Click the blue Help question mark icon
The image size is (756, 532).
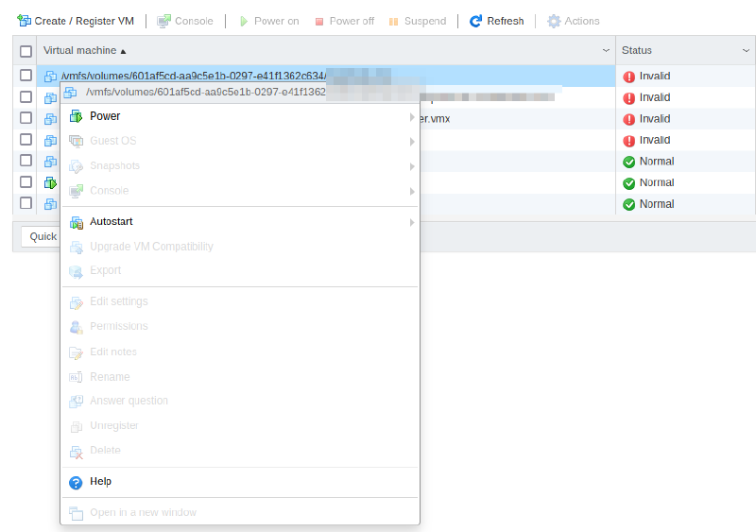(77, 482)
